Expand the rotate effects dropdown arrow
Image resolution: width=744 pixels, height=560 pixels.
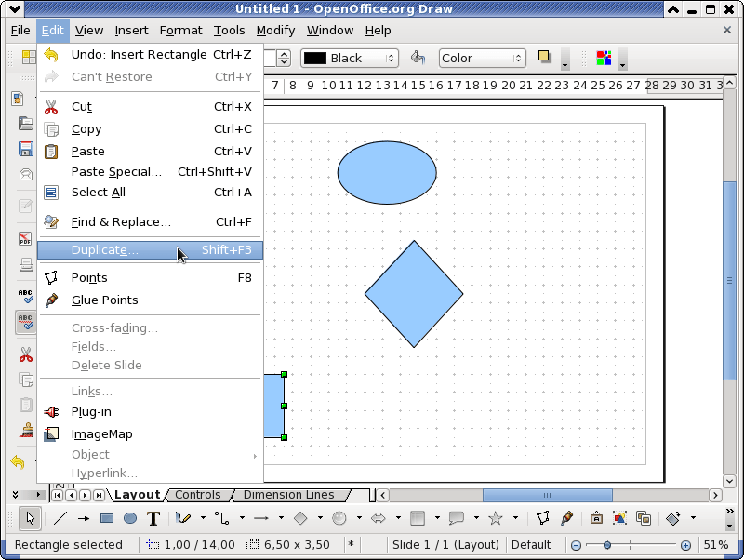pyautogui.click(x=693, y=518)
